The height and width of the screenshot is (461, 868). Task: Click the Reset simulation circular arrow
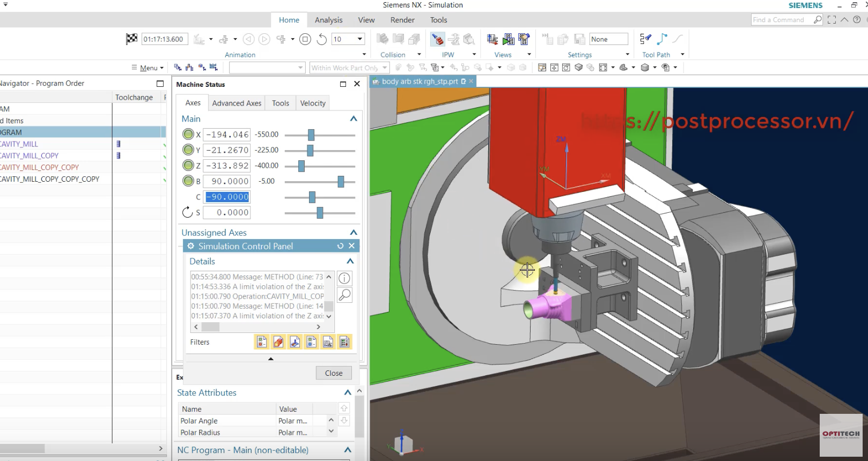[x=321, y=39]
